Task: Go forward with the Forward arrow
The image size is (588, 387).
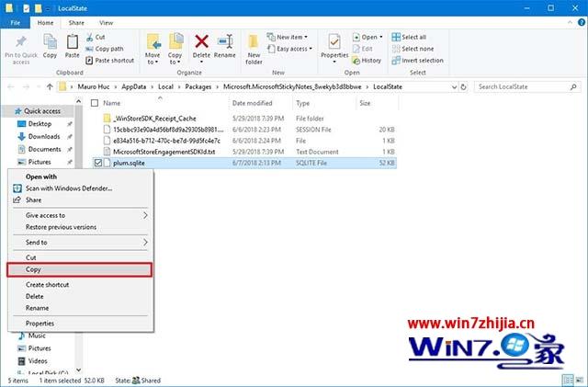Action: pyautogui.click(x=26, y=87)
